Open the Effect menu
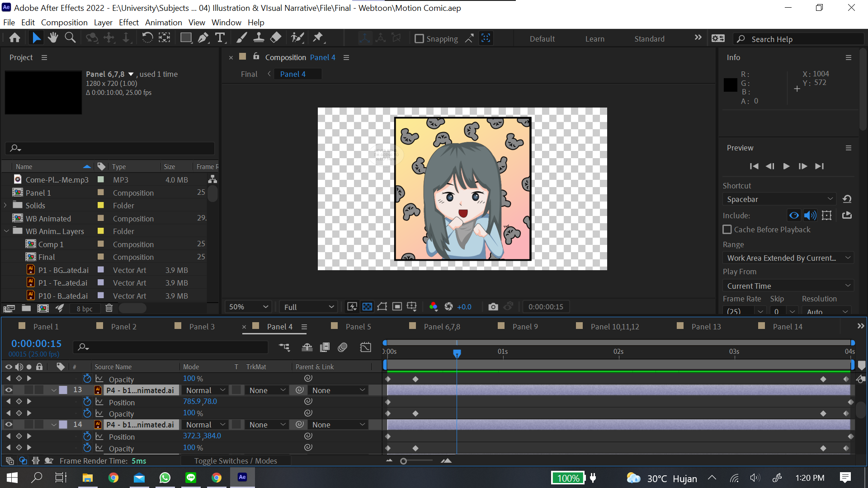Image resolution: width=868 pixels, height=488 pixels. (x=128, y=22)
